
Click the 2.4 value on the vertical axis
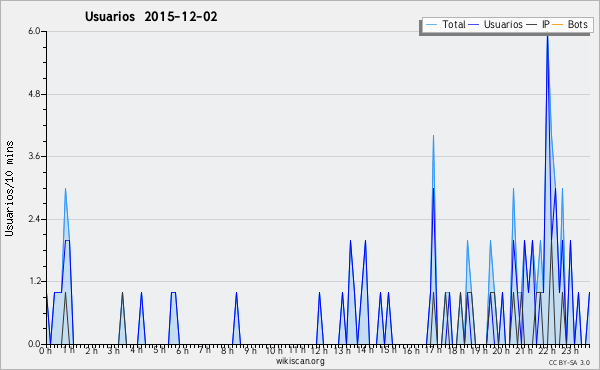click(34, 219)
